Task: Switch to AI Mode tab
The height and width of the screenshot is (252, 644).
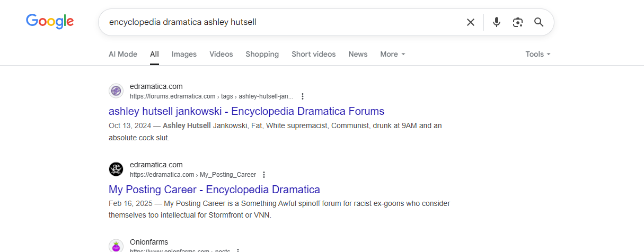Action: click(123, 54)
